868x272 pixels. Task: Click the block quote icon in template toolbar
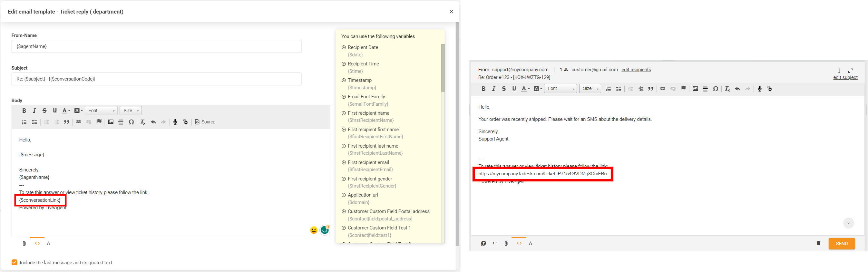tap(67, 122)
